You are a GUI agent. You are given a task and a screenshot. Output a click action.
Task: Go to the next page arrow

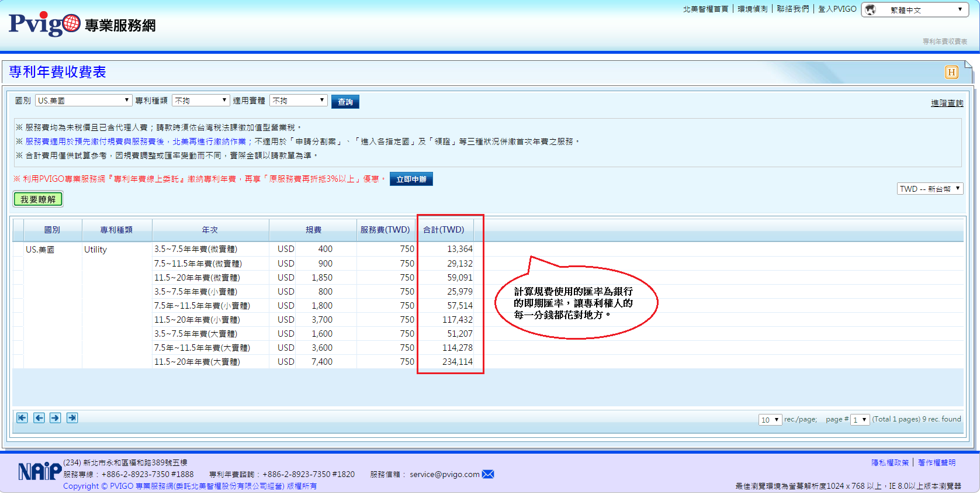click(x=56, y=417)
